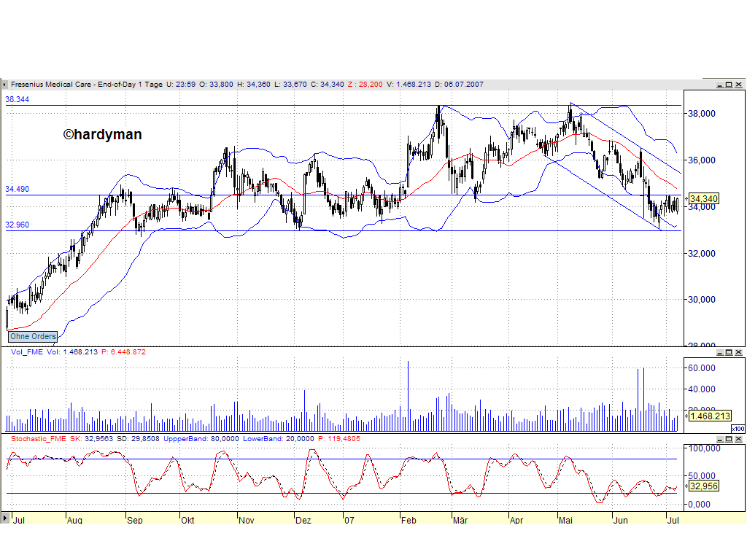The height and width of the screenshot is (560, 747).
Task: Click the 38.344 resistance line label
Action: pos(16,98)
